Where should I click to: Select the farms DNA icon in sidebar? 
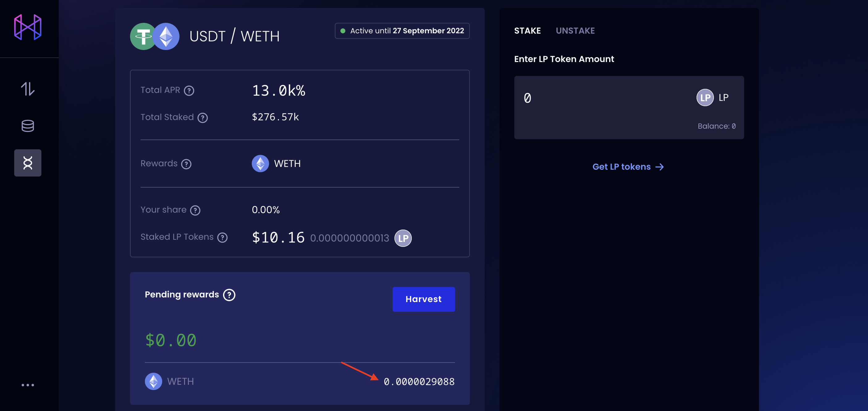point(27,163)
